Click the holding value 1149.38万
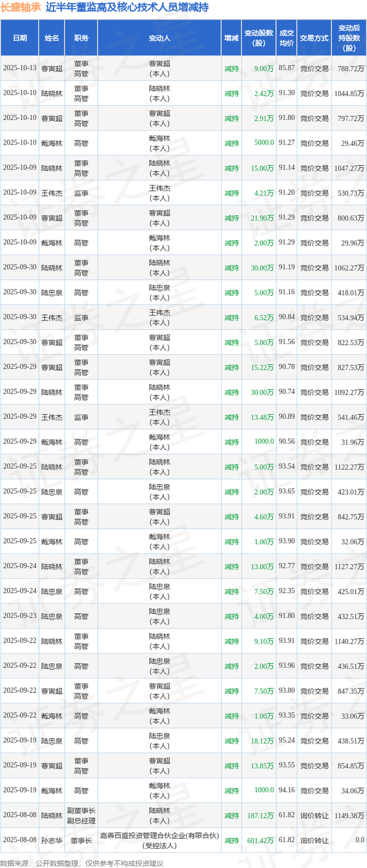 (349, 815)
